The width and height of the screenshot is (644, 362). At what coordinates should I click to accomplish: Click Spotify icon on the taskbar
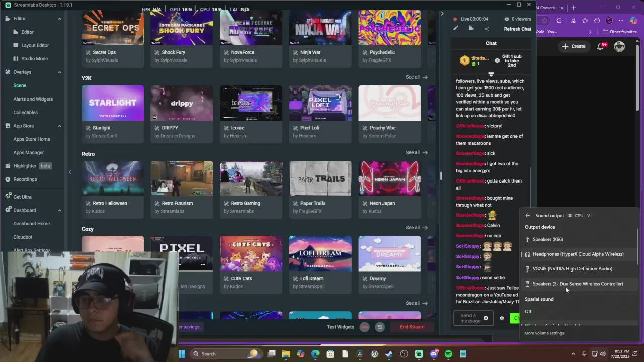point(448,354)
